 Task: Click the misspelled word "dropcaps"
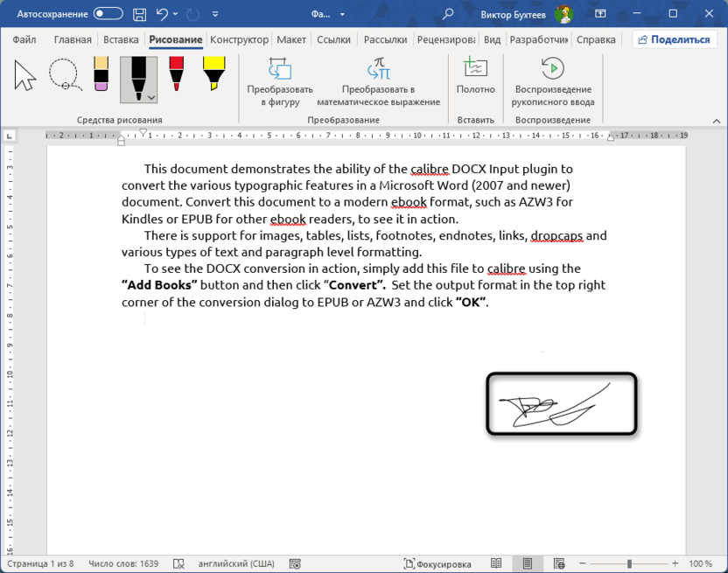coord(556,236)
